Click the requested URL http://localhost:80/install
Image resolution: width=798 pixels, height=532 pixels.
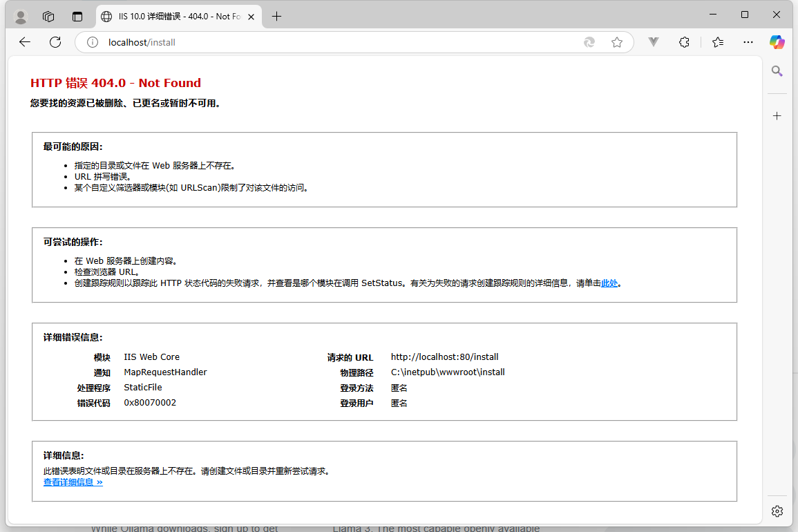444,357
